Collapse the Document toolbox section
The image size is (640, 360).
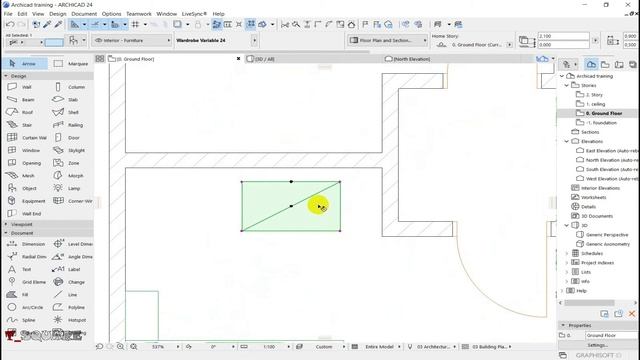coord(6,233)
